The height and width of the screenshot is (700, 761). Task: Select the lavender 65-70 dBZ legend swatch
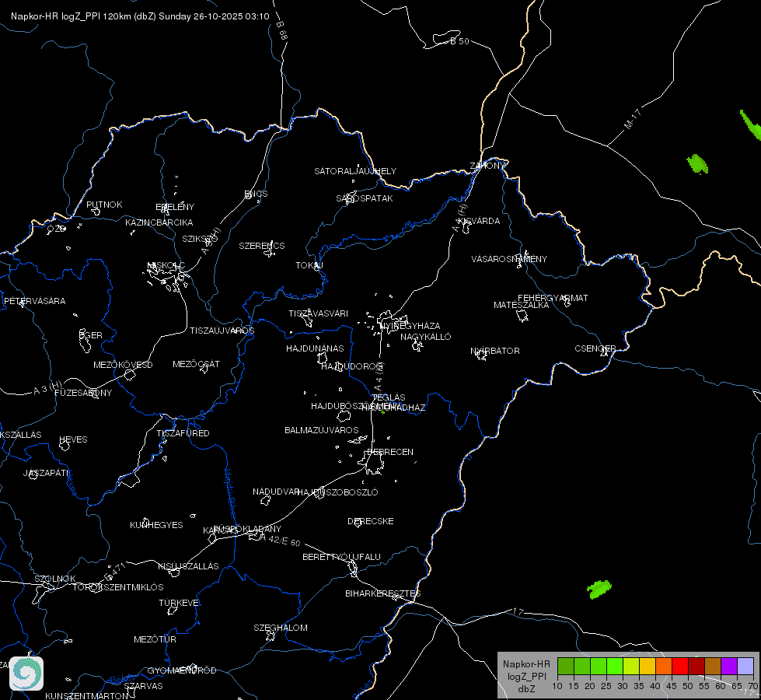(745, 666)
